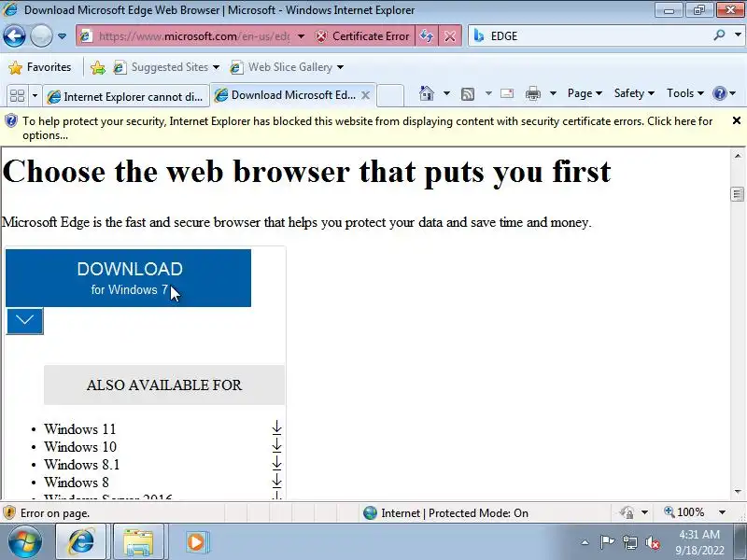Expand the address bar autocomplete dropdown
The width and height of the screenshot is (747, 560).
[301, 36]
